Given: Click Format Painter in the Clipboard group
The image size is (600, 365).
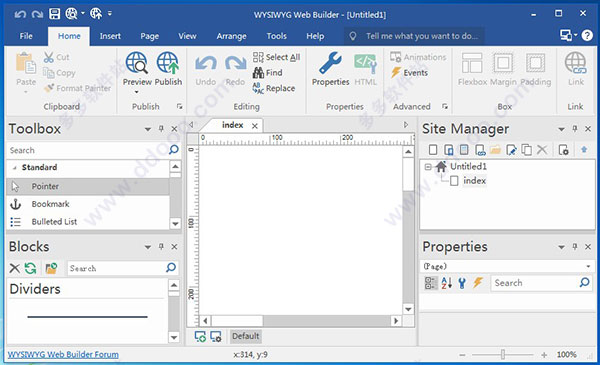Looking at the screenshot, I should [x=77, y=88].
